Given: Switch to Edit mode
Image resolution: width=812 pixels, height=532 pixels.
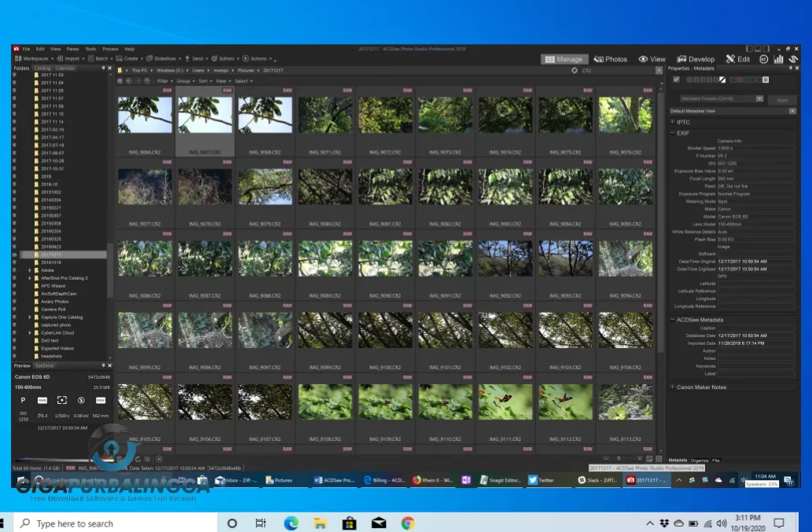Looking at the screenshot, I should click(738, 59).
